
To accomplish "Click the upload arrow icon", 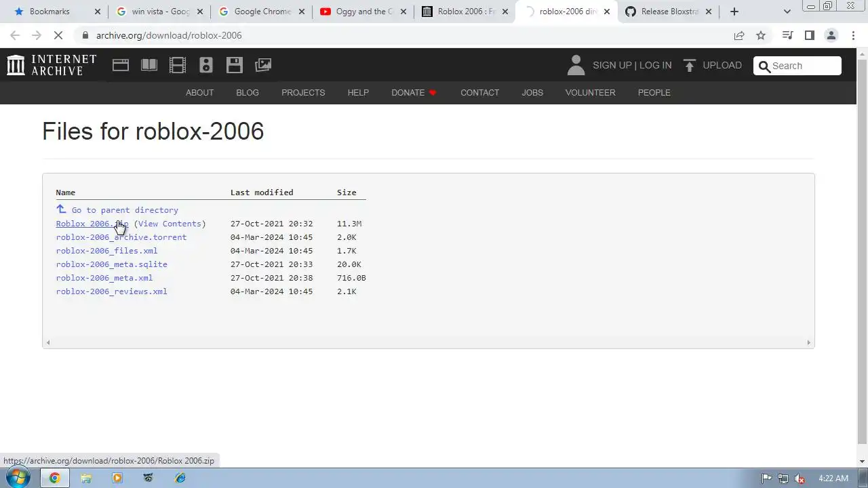I will click(690, 65).
